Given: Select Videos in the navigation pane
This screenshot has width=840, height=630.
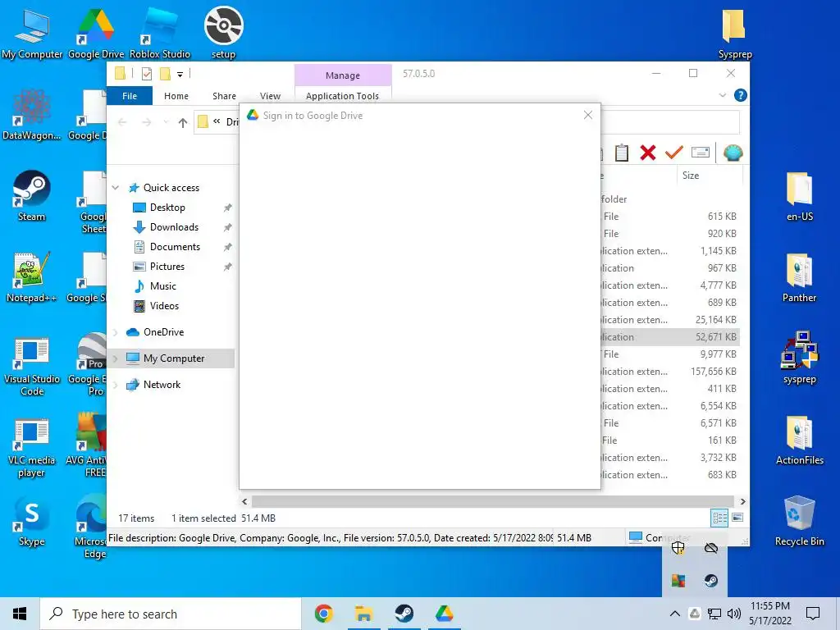Looking at the screenshot, I should (x=164, y=306).
